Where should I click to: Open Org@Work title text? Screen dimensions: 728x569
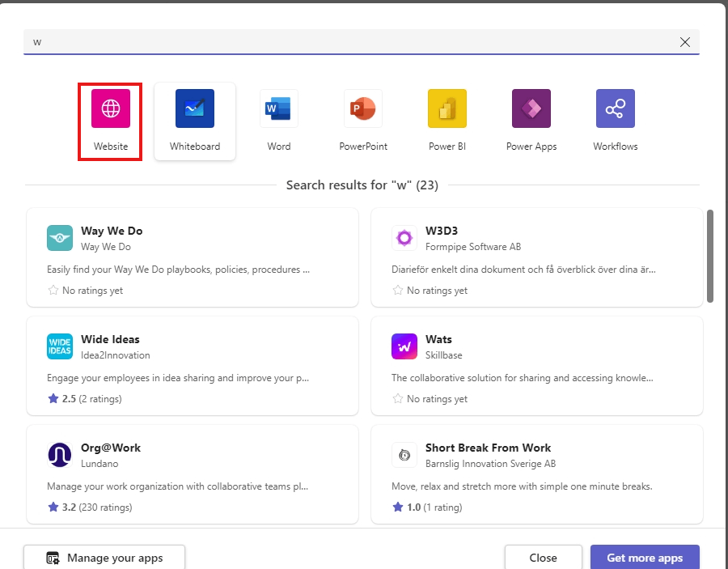111,448
